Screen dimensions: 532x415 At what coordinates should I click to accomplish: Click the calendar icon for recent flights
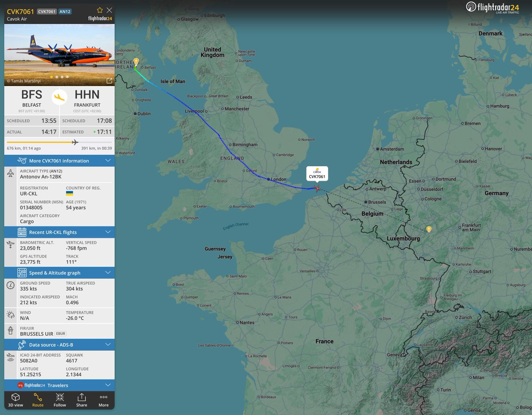pos(22,232)
